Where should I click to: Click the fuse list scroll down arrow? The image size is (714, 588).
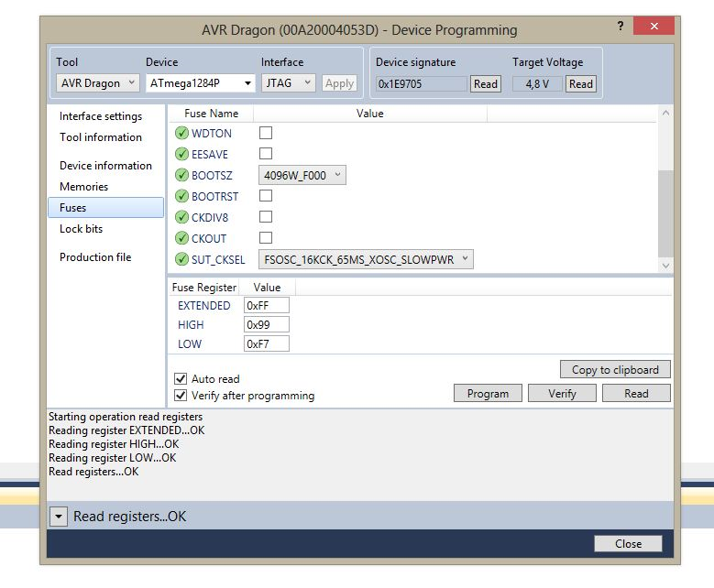point(665,266)
